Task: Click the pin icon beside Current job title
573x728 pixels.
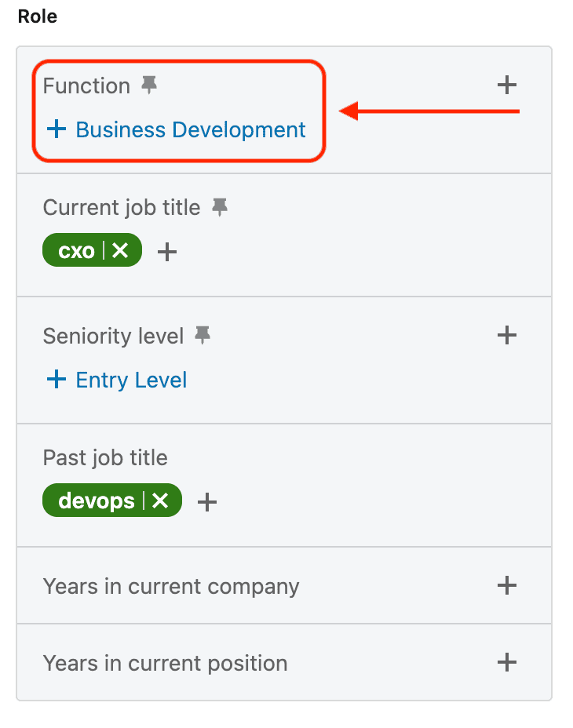Action: [221, 207]
